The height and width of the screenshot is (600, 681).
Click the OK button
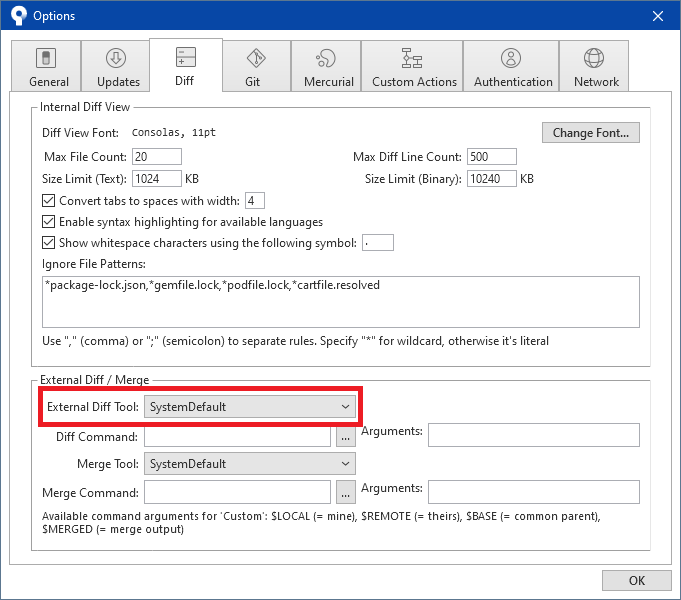pos(637,580)
